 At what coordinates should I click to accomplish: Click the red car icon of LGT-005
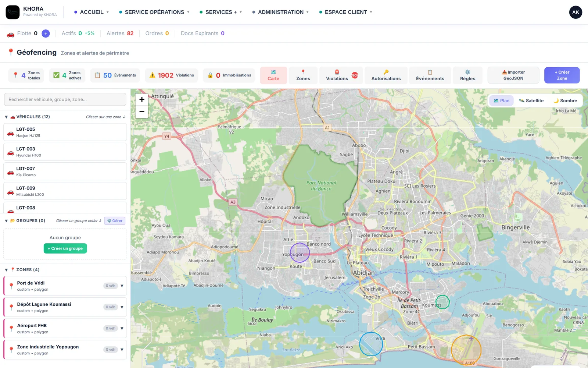pyautogui.click(x=11, y=133)
